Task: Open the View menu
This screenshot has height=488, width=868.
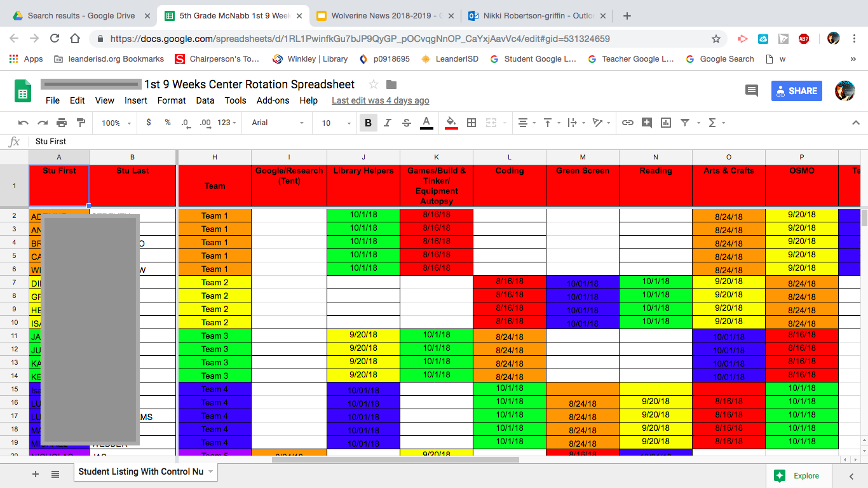Action: [x=105, y=100]
